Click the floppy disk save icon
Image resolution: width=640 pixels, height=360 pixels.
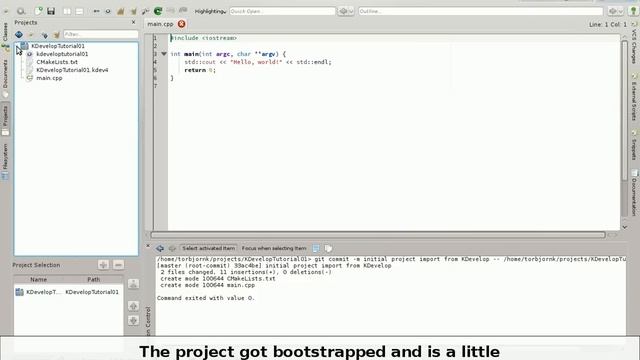pyautogui.click(x=51, y=11)
